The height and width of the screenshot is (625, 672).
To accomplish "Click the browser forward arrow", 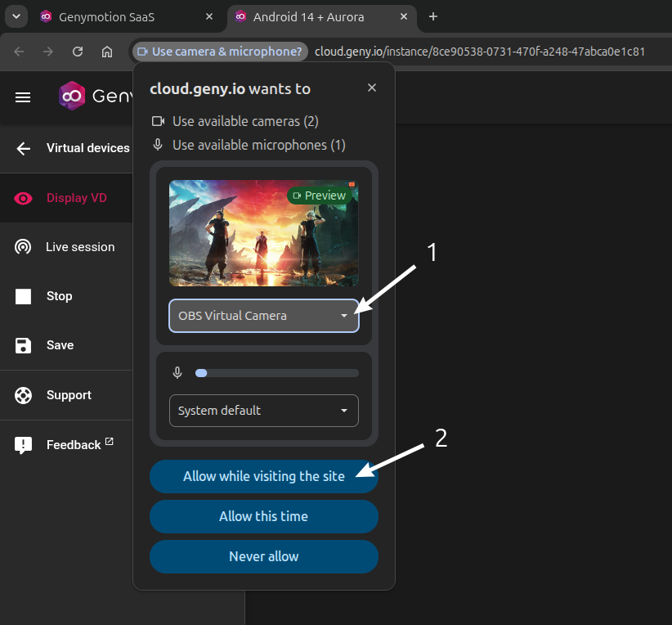I will [x=48, y=52].
